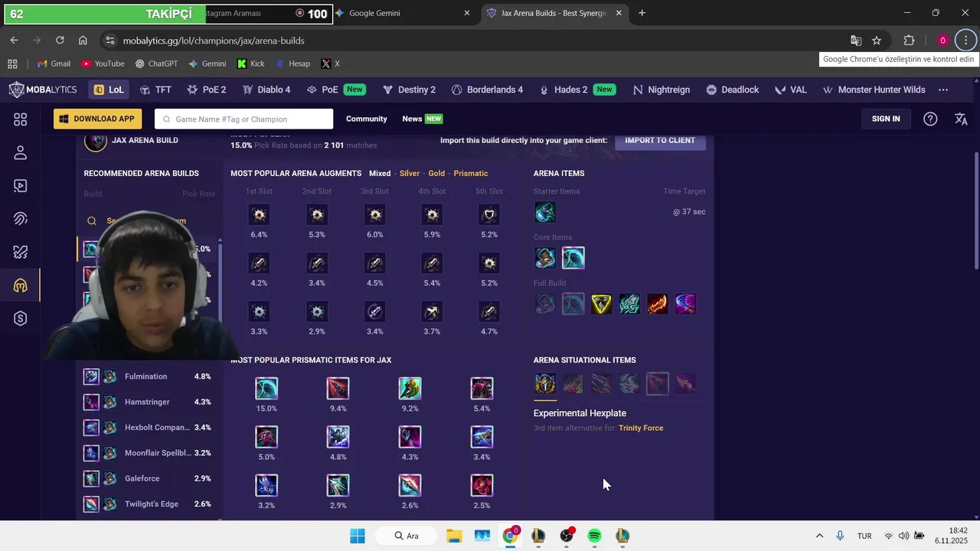Click the SIGN IN button
The image size is (980, 551).
pyautogui.click(x=886, y=119)
